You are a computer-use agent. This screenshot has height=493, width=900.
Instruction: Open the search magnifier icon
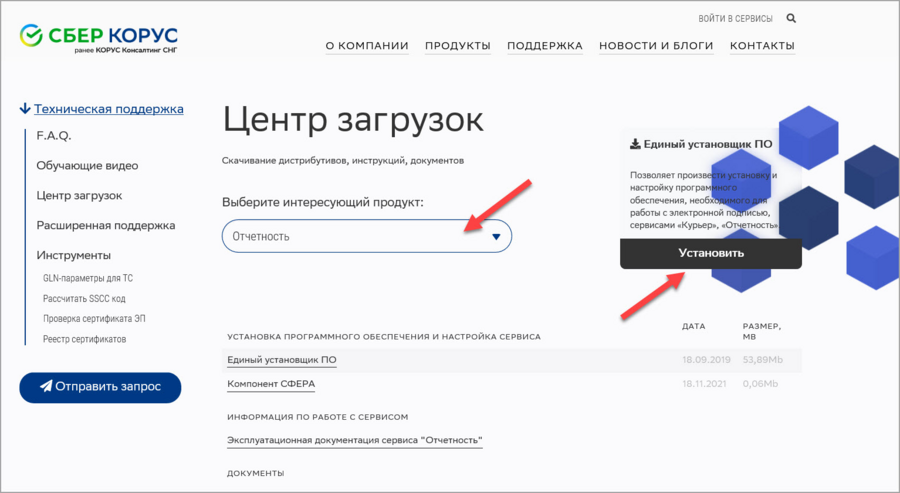point(791,18)
